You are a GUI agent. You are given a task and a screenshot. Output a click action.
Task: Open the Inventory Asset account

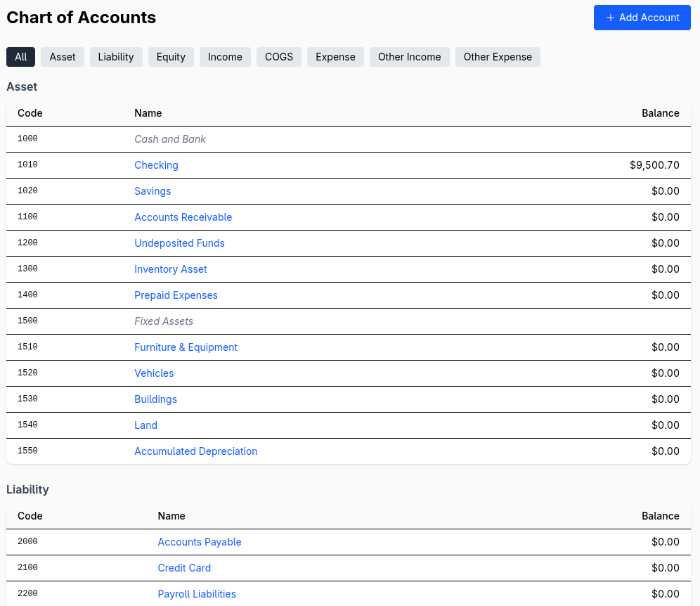click(x=170, y=269)
